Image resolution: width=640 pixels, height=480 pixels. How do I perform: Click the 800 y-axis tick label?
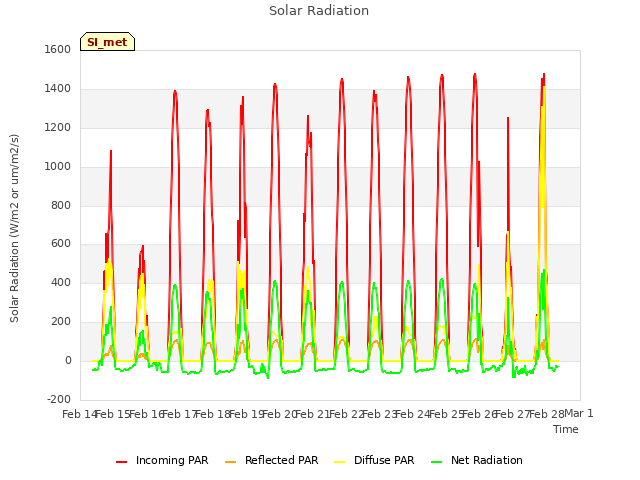click(x=61, y=205)
